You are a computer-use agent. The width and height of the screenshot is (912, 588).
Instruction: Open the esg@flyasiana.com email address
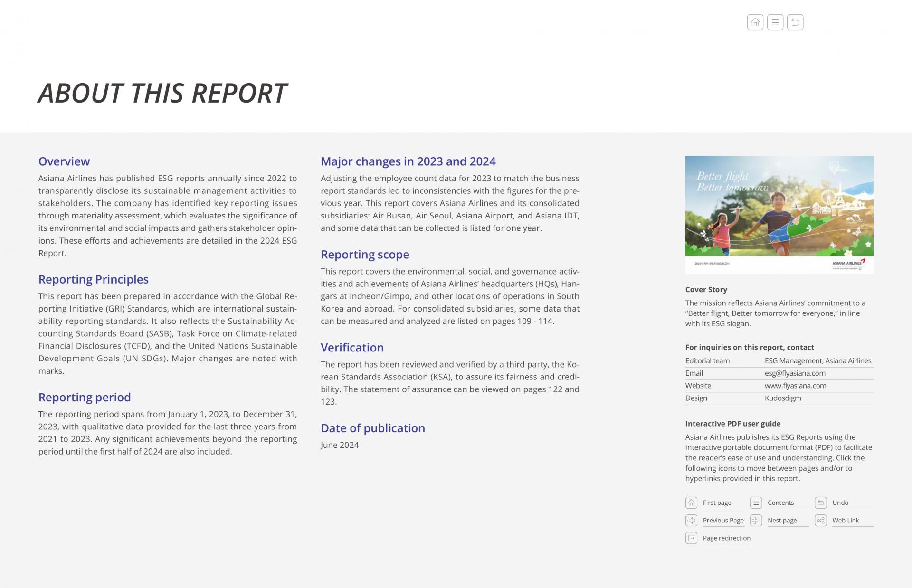(x=795, y=373)
